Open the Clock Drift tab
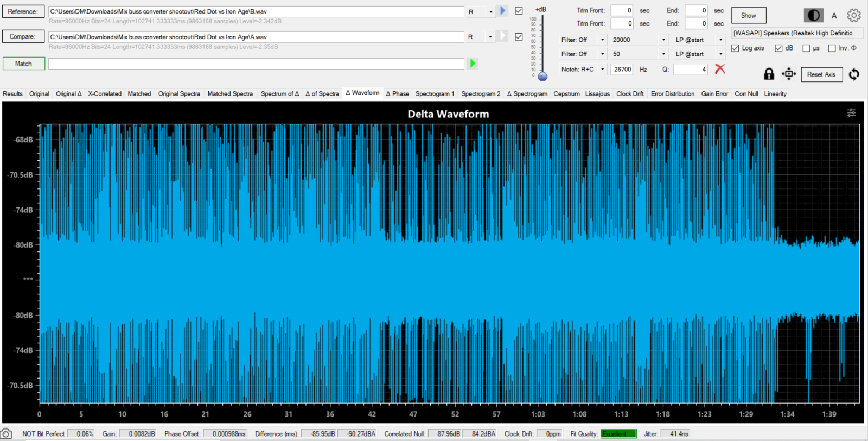 (x=630, y=93)
